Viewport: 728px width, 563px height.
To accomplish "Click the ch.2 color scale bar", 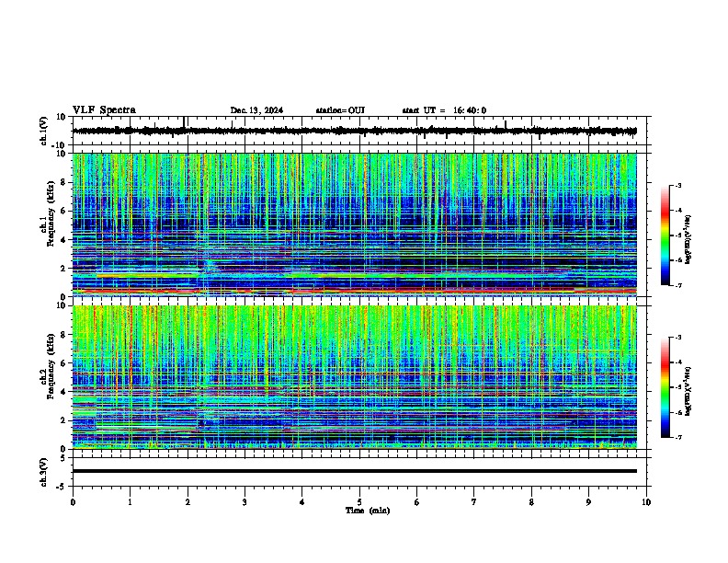I will [x=665, y=387].
